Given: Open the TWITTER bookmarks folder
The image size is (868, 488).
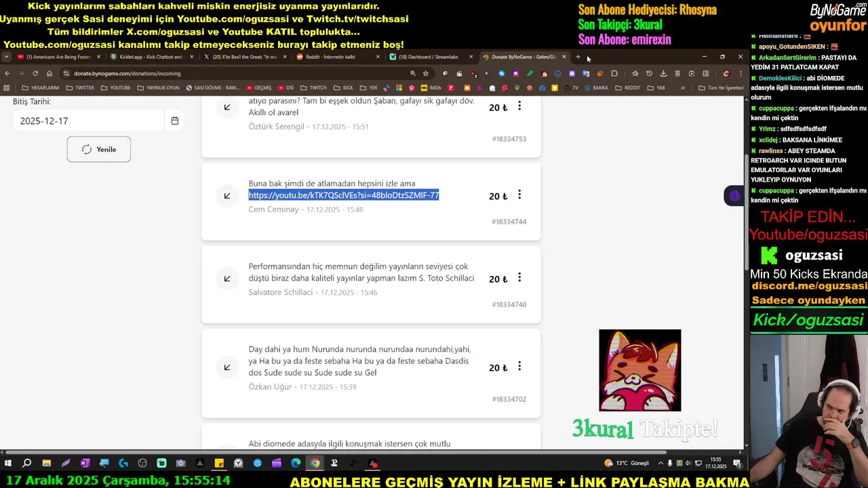Looking at the screenshot, I should [x=80, y=87].
